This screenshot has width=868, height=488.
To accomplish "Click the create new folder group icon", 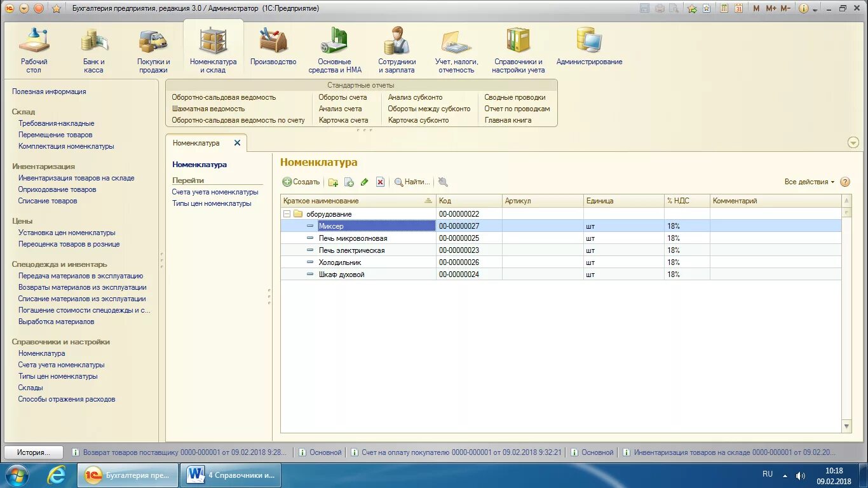I will pos(333,182).
